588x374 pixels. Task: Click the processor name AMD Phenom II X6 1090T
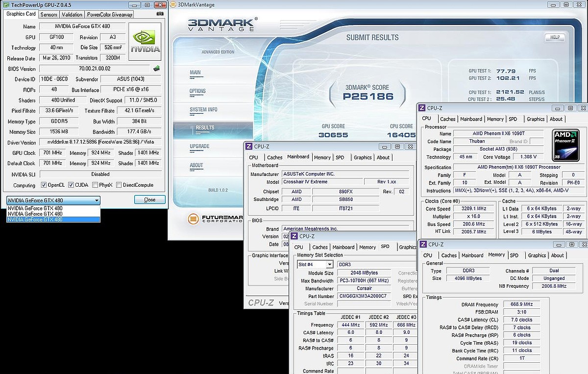499,133
